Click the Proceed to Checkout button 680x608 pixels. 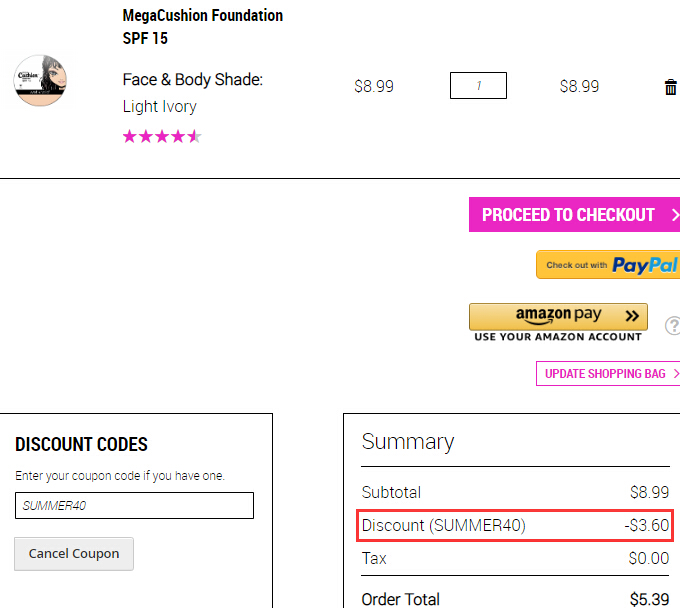point(574,215)
